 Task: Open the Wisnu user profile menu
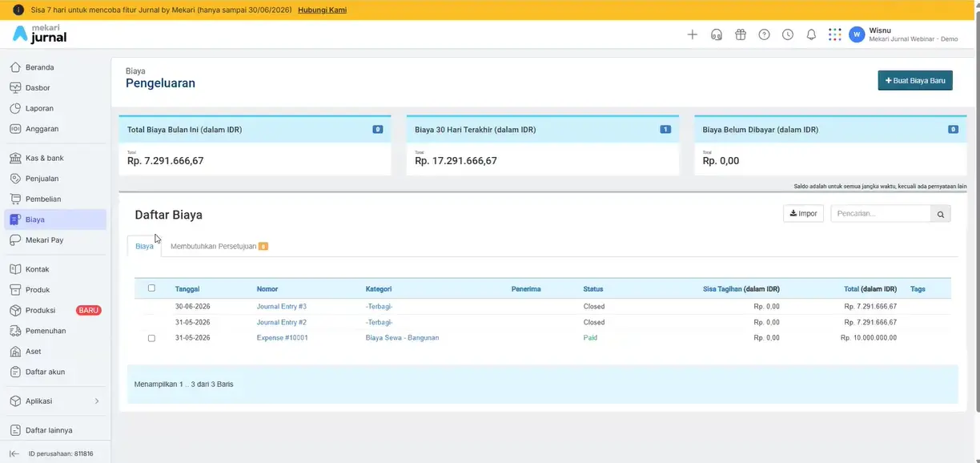[x=905, y=34]
